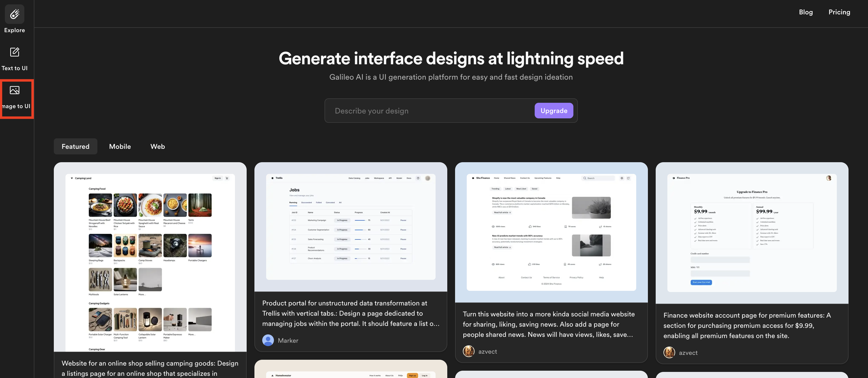Click the Pricing link
This screenshot has height=378, width=868.
(840, 12)
